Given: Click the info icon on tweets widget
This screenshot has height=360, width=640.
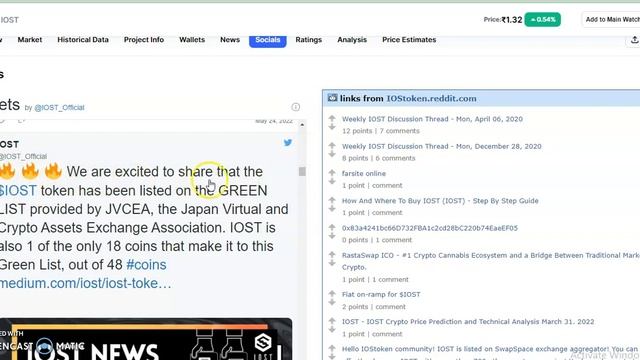Looking at the screenshot, I should point(296,107).
